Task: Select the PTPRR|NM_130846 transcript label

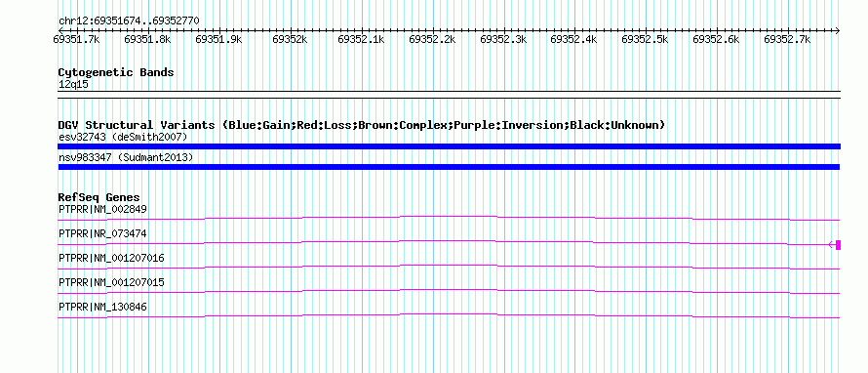Action: tap(102, 307)
